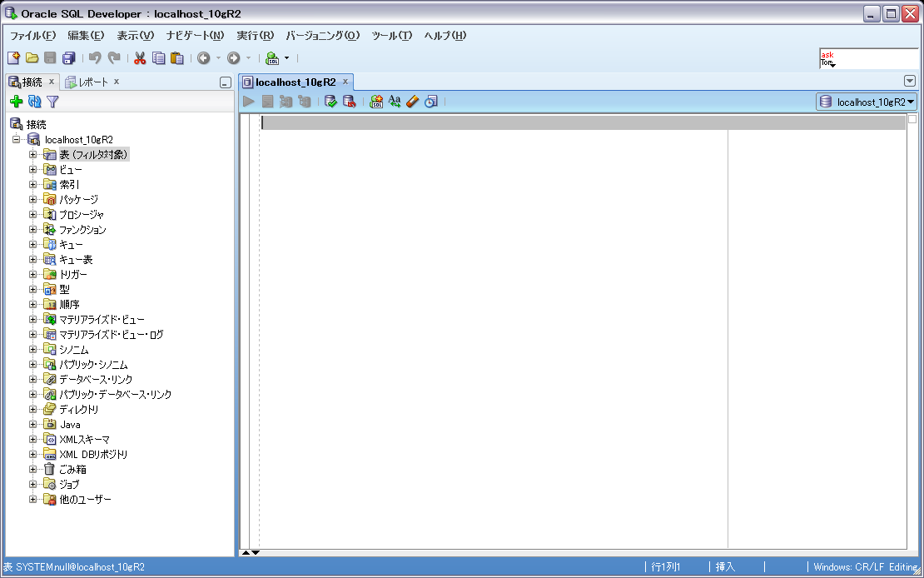The width and height of the screenshot is (924, 578).
Task: Add a new connection with green plus
Action: coord(17,102)
